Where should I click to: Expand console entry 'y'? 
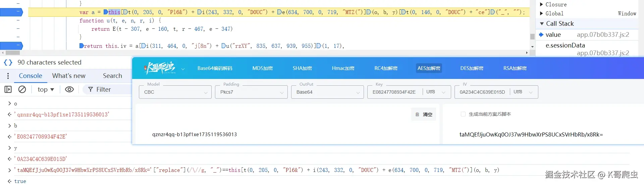click(x=9, y=148)
